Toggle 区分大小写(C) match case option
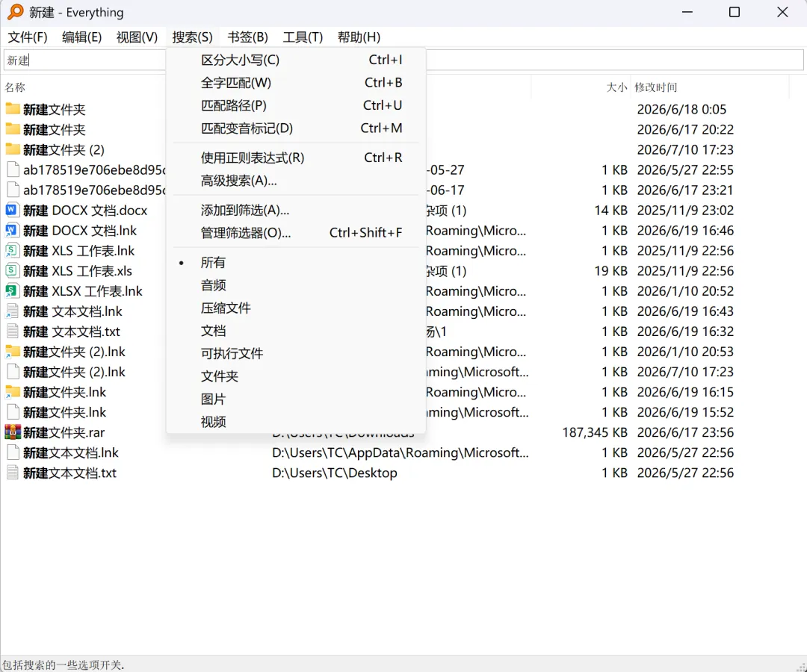807x672 pixels. tap(296, 60)
